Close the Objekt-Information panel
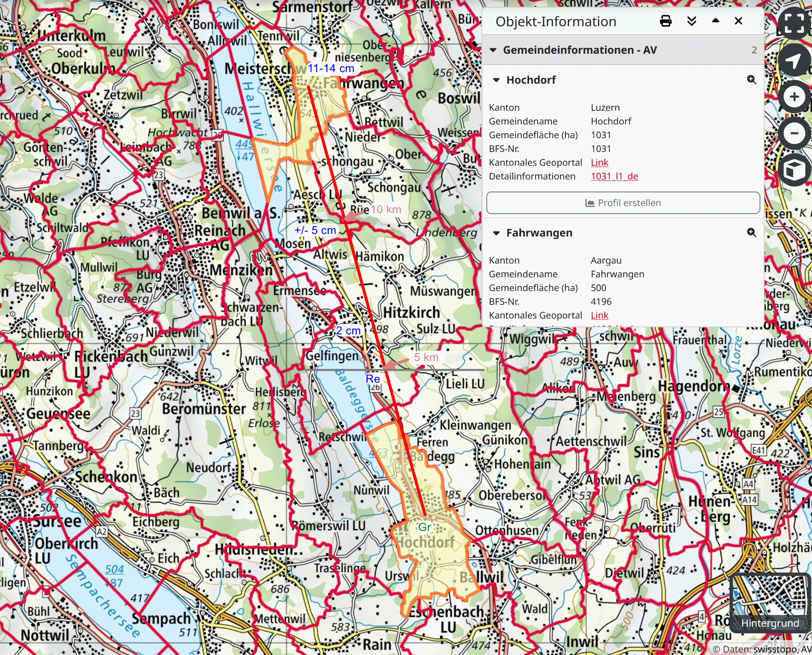The height and width of the screenshot is (655, 812). (738, 21)
